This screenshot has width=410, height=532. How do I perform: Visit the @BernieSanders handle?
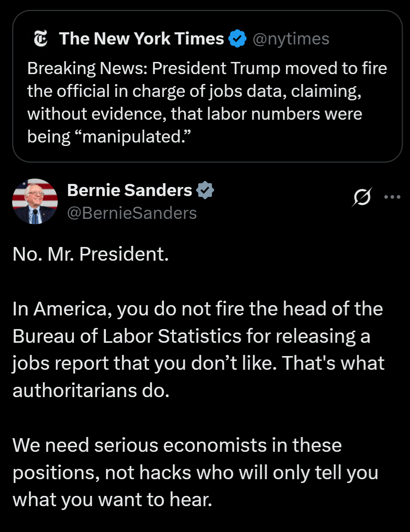click(x=132, y=213)
